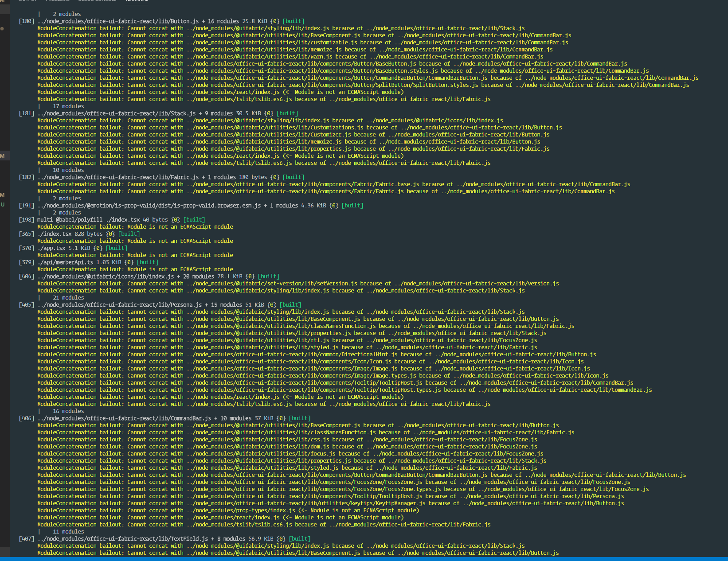Click the green U marker in left gutter
Screen dimensions: 728x561
click(3, 205)
